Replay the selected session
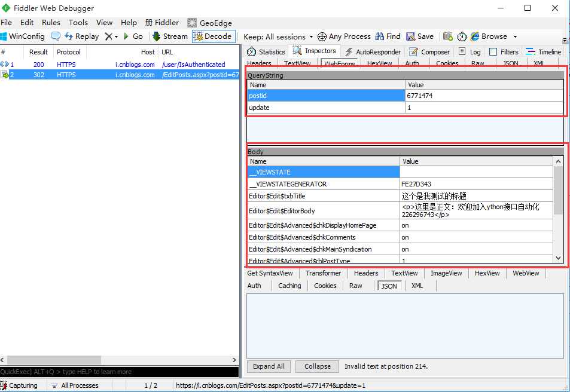Screen dimensions: 570x392 pyautogui.click(x=82, y=36)
